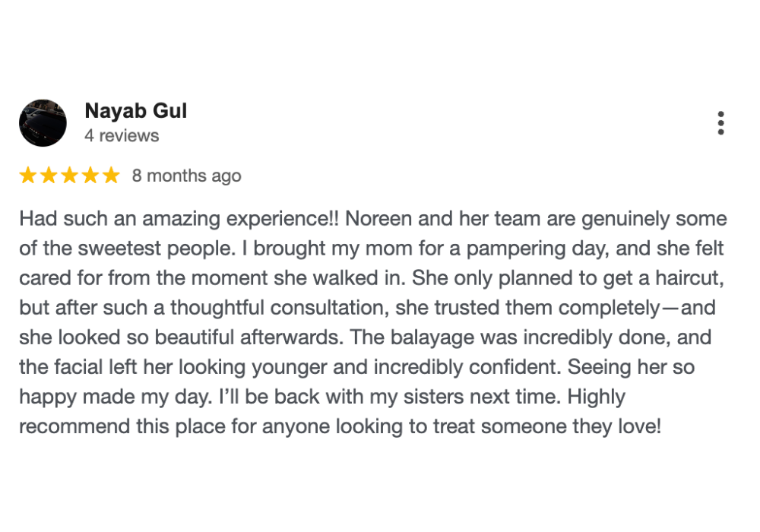Open the Nayab Gul reviewer name link
Viewport: 760px width, 532px height.
coord(136,111)
